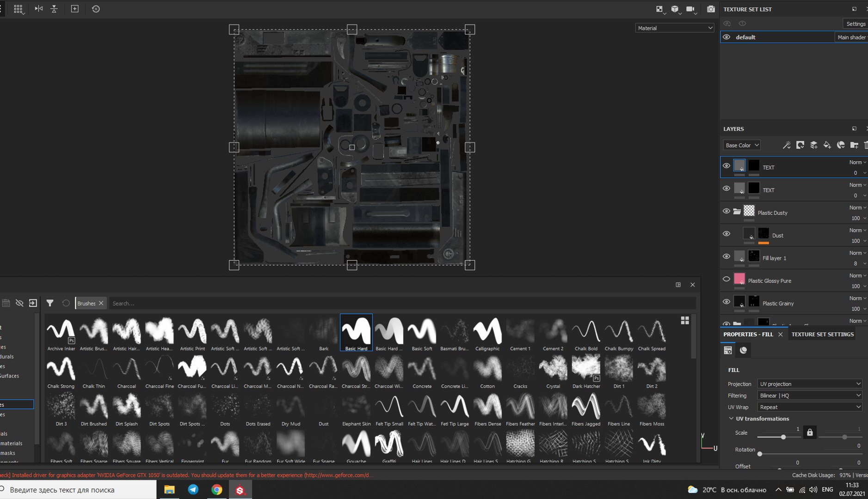Open the Main shader dropdown
This screenshot has height=499, width=868.
(852, 37)
